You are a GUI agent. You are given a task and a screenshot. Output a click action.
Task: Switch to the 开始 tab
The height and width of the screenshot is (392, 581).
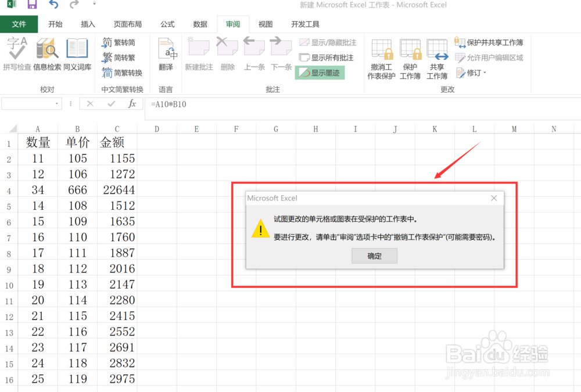(x=55, y=24)
